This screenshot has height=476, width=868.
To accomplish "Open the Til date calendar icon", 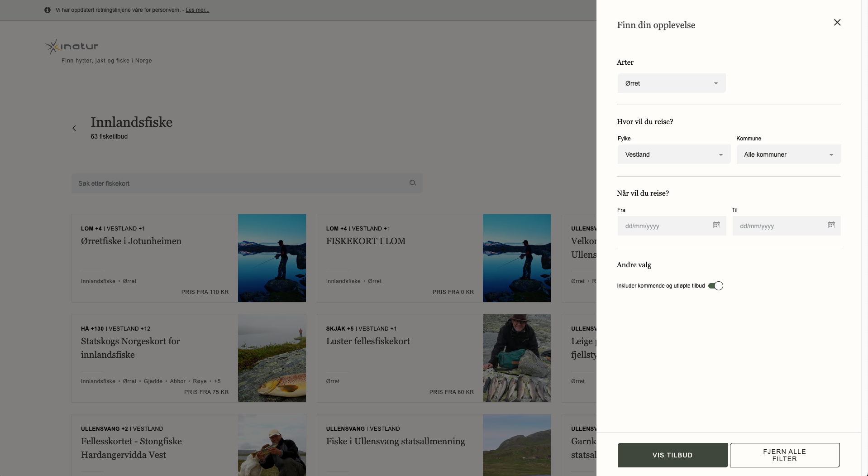I will [x=831, y=225].
